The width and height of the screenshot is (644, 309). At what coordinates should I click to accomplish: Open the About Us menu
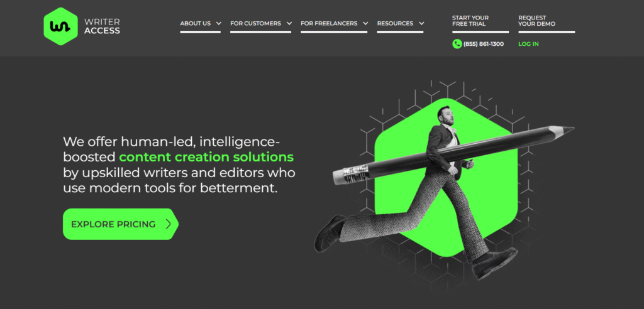(x=196, y=23)
